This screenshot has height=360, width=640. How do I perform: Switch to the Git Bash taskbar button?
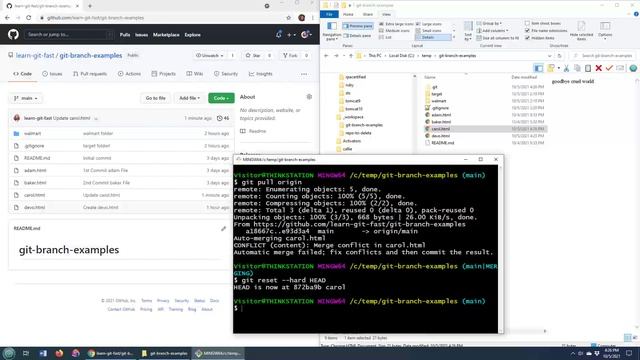point(219,353)
